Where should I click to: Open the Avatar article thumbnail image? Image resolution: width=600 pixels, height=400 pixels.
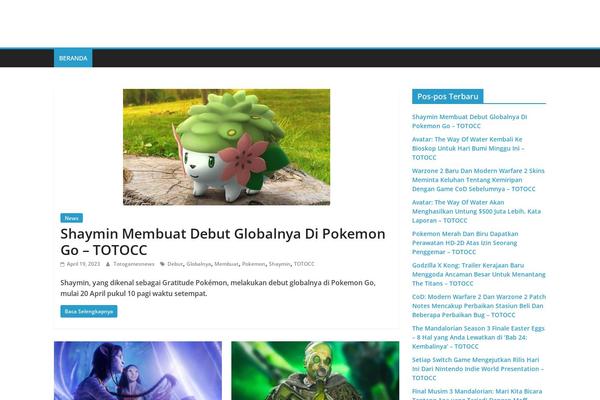pyautogui.click(x=138, y=370)
